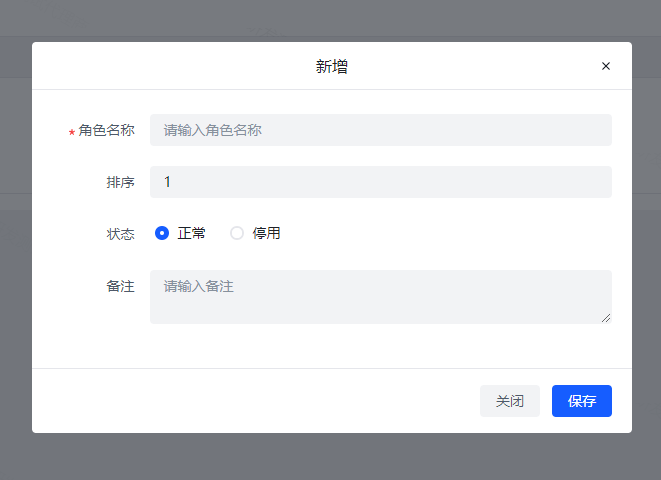Click the 状态 field label

pyautogui.click(x=120, y=233)
